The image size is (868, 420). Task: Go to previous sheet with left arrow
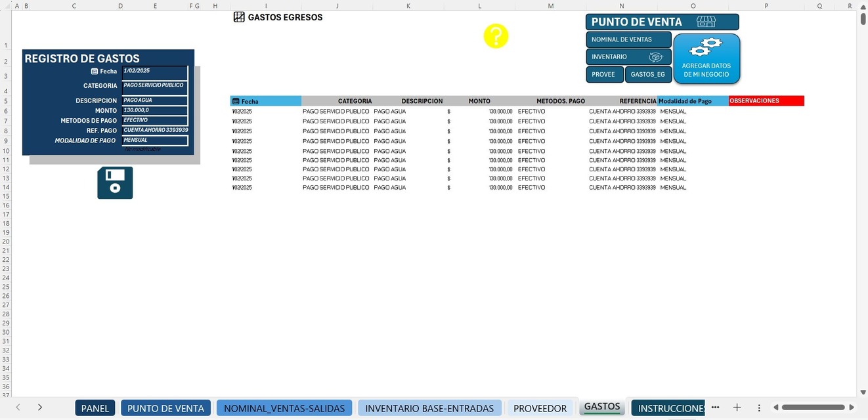[18, 408]
